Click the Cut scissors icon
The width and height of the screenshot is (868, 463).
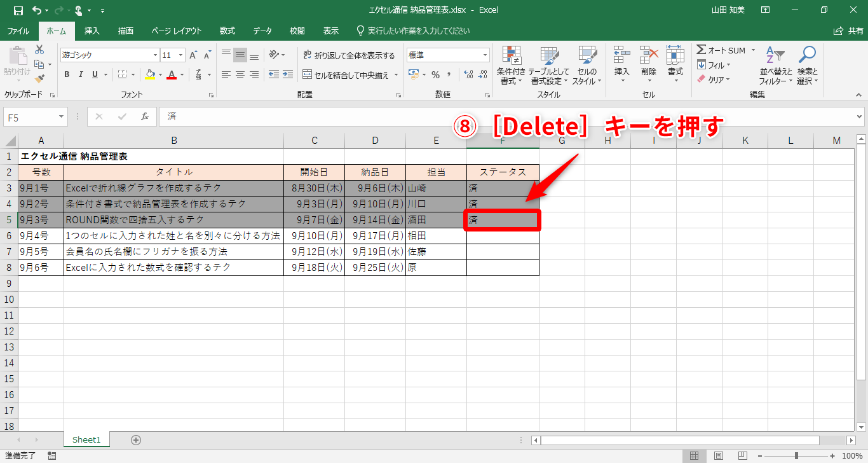pos(39,50)
